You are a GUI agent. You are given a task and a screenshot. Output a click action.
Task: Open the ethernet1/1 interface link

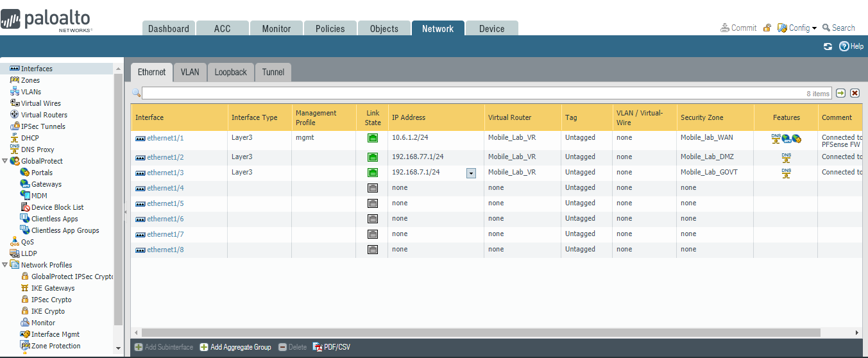(166, 138)
